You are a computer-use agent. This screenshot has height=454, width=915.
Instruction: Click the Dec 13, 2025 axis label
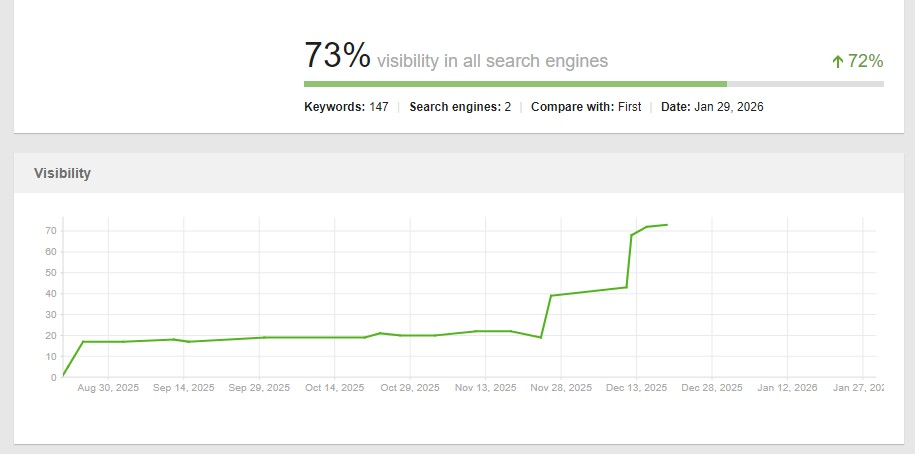point(637,387)
